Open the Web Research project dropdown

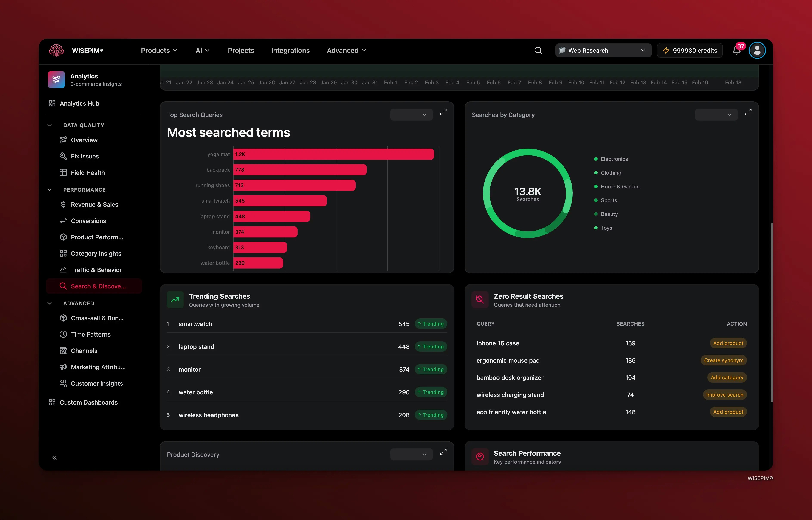(x=603, y=50)
